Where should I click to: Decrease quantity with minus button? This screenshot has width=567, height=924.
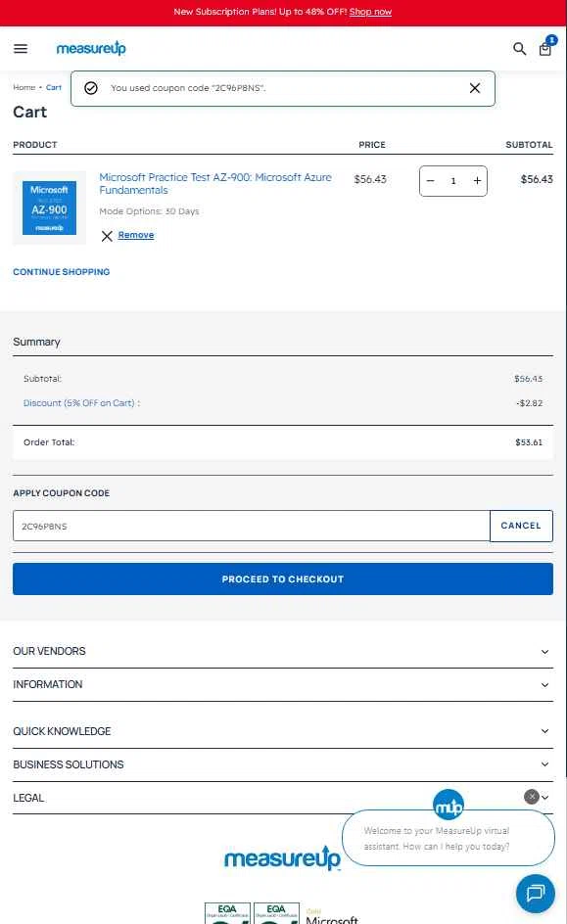point(430,181)
